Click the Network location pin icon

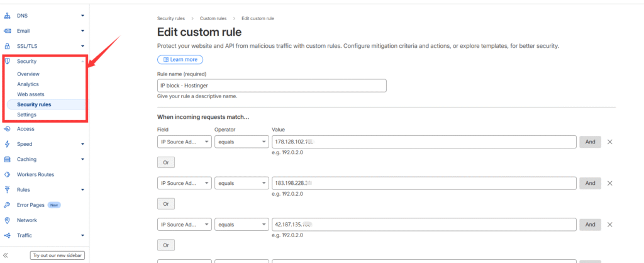8,220
